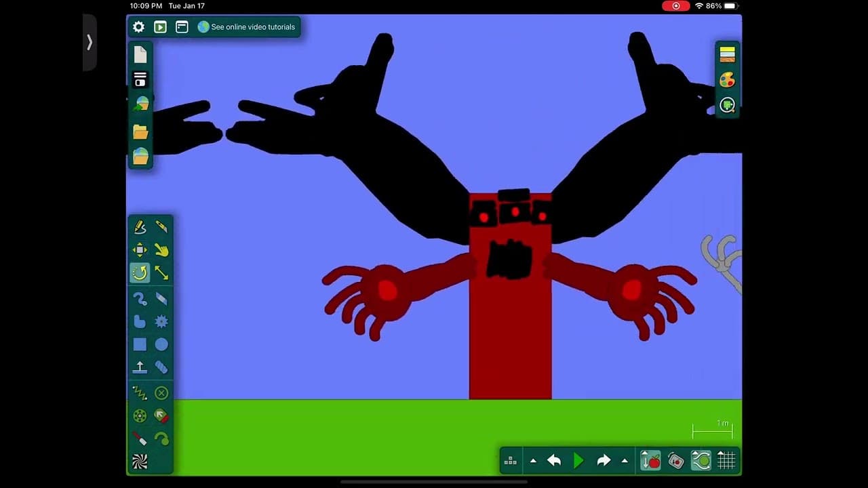Select the yellow hand Drag tool
The image size is (868, 488).
coord(161,250)
